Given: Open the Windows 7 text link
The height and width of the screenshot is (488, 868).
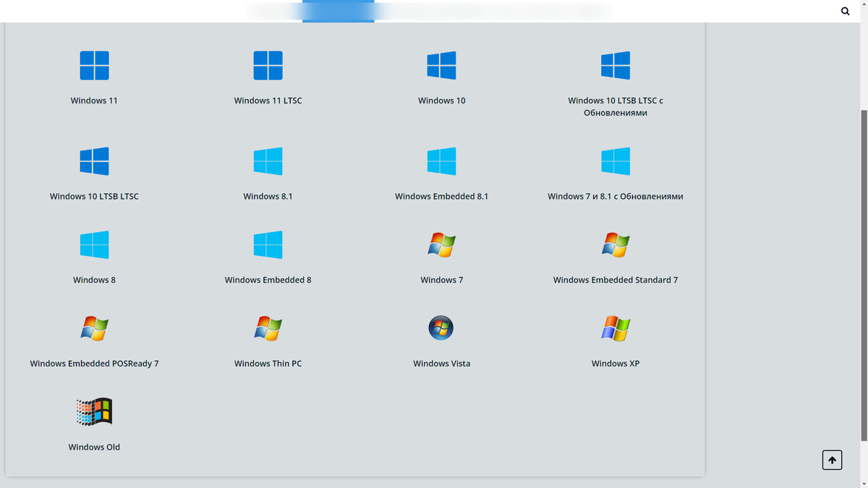Looking at the screenshot, I should 441,280.
